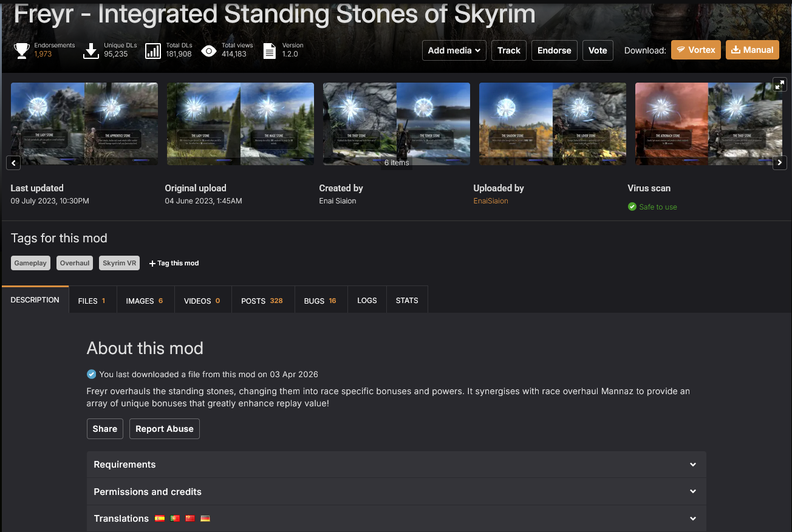
Task: Click Tag this mod
Action: 174,263
